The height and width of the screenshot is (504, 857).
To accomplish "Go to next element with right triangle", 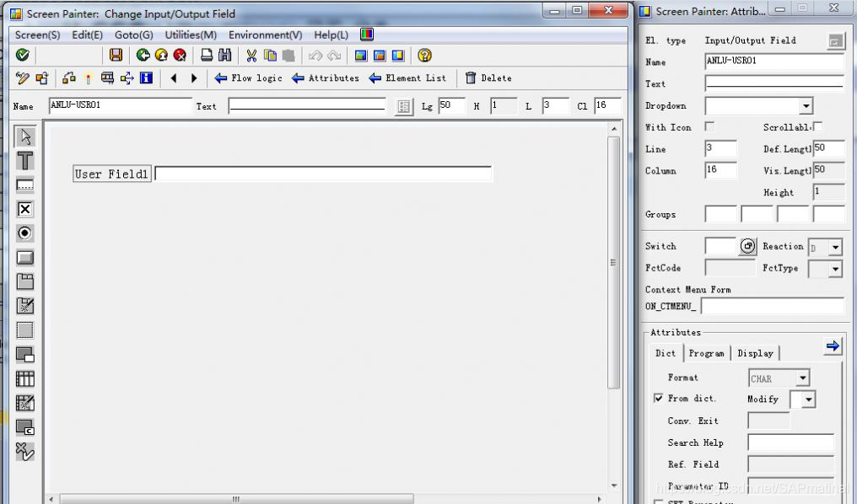I will coord(194,78).
